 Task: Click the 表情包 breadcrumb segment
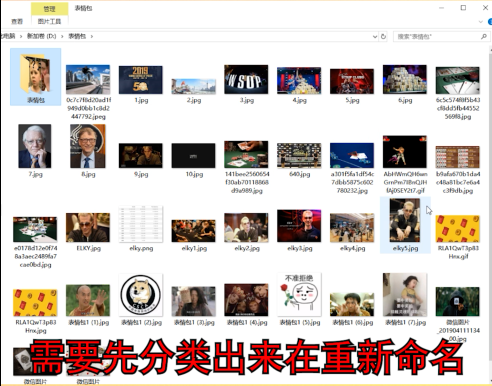coord(77,36)
